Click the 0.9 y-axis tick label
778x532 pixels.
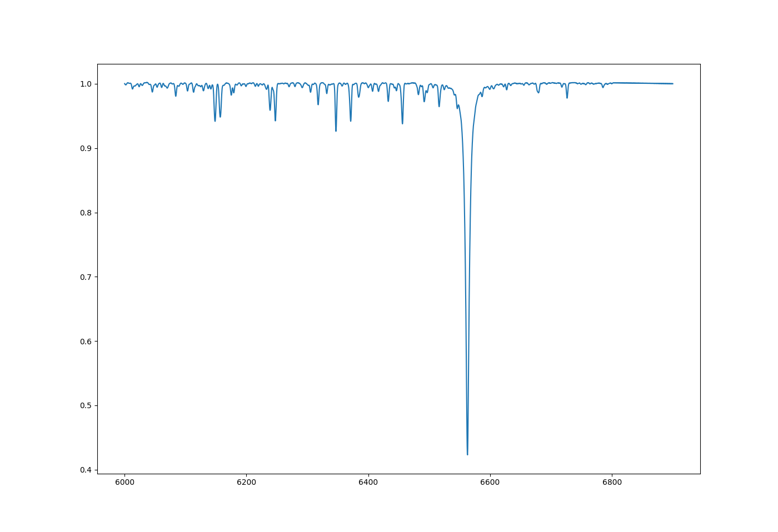(86, 148)
